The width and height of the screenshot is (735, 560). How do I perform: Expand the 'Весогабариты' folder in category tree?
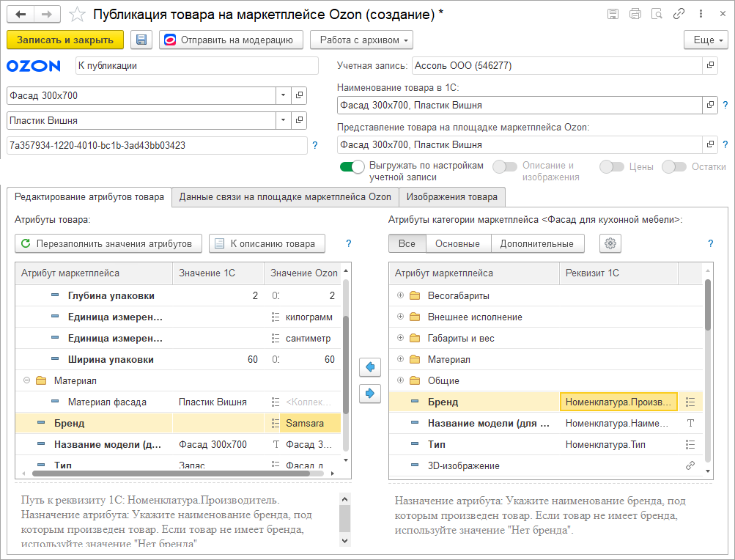pos(400,295)
